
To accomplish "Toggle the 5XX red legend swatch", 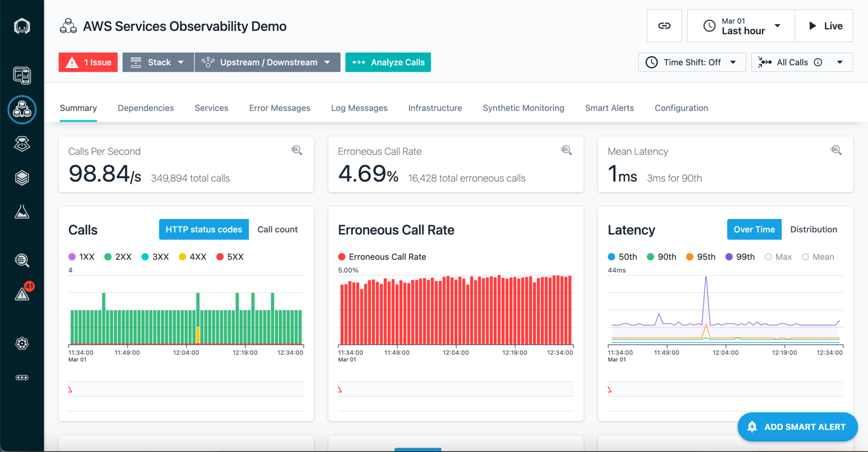I will (220, 257).
